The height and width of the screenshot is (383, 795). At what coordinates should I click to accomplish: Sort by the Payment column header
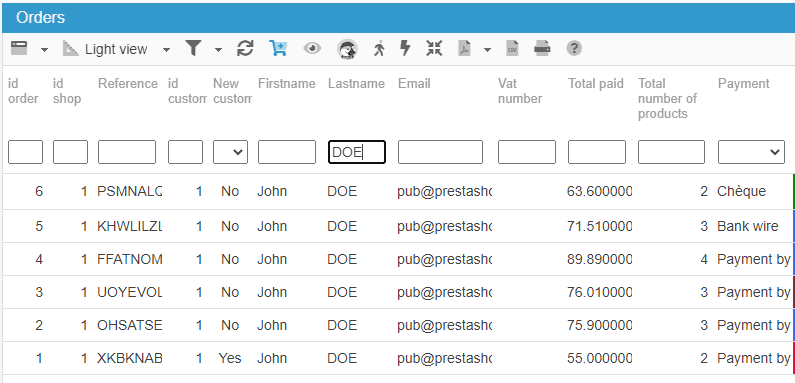click(744, 83)
